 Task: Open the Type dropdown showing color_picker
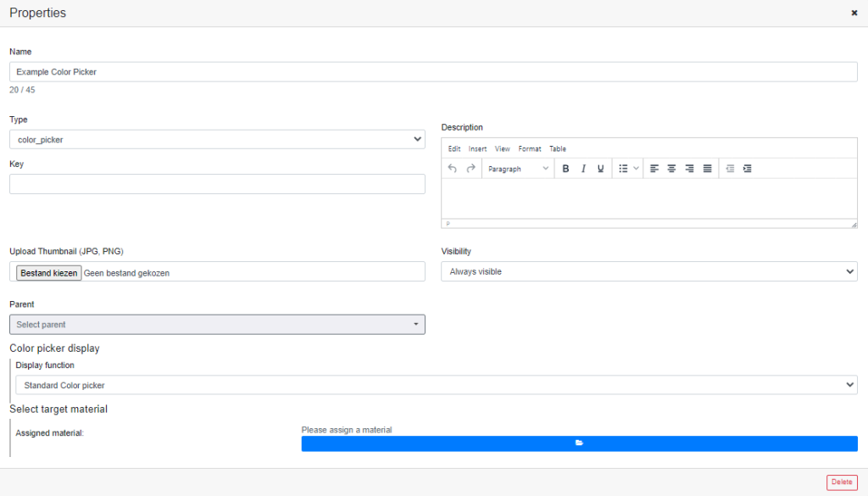tap(217, 138)
